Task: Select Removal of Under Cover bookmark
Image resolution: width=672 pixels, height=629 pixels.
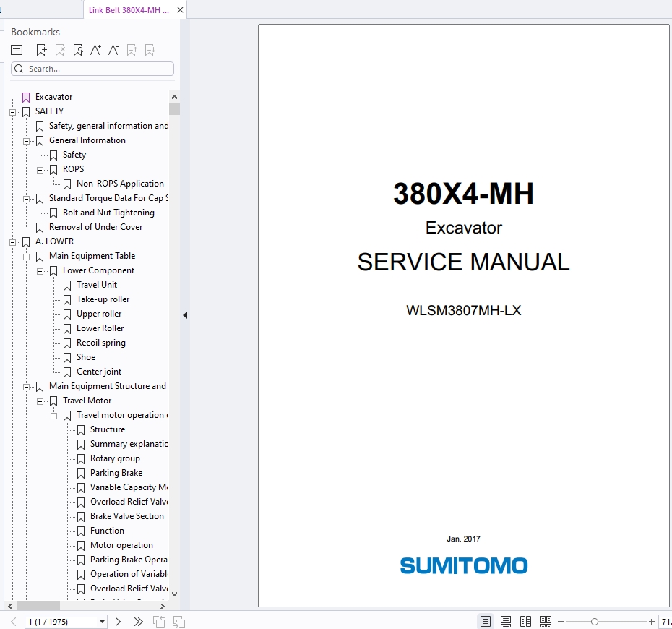Action: point(95,227)
